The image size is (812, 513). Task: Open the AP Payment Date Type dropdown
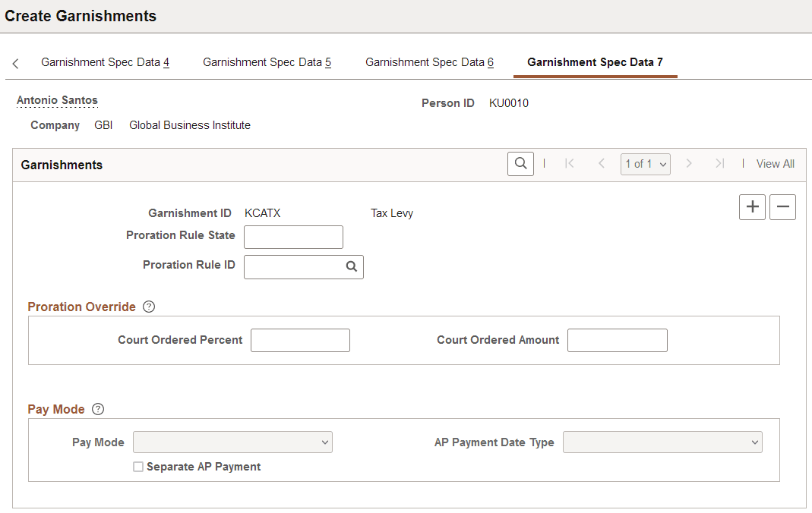[x=662, y=442]
